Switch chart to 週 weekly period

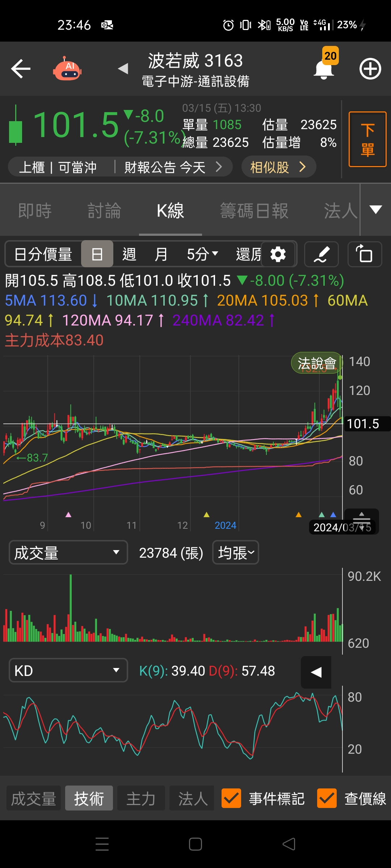point(129,254)
